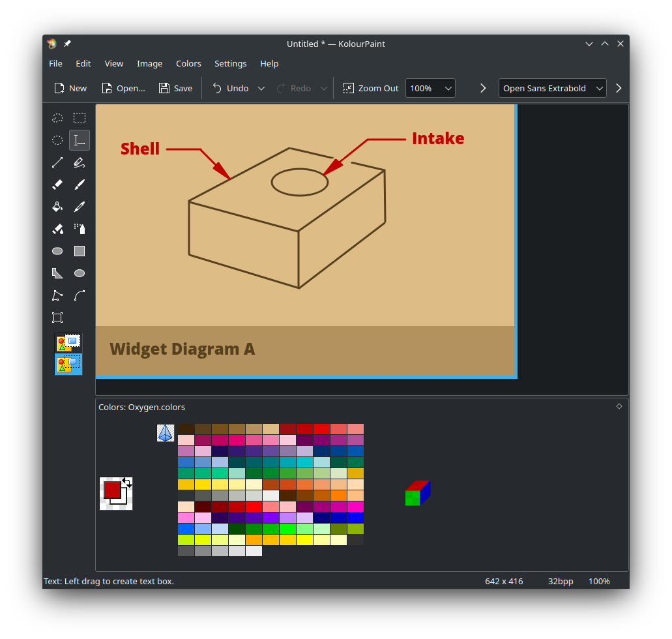Click the Zoom Out button
Image resolution: width=672 pixels, height=639 pixels.
pos(371,88)
